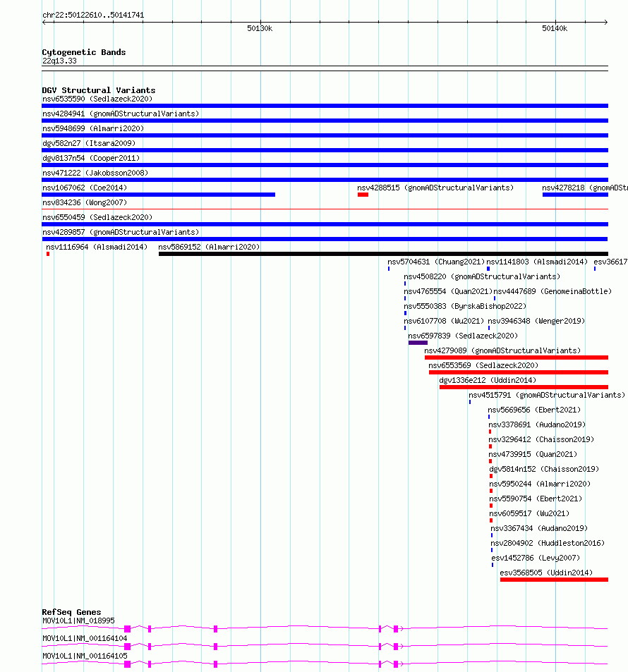Viewport: 628px width, 672px height.
Task: Select the nsv4765554 (Quan2021) label
Action: pyautogui.click(x=448, y=291)
